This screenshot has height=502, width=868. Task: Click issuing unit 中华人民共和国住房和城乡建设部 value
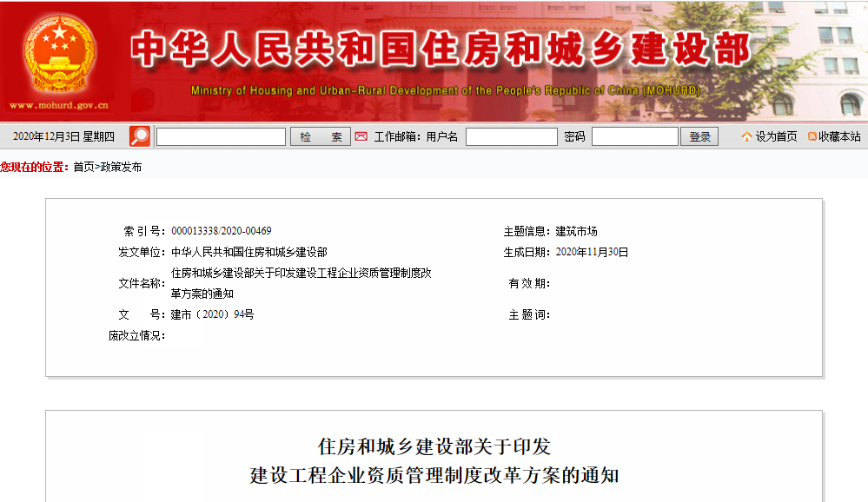[249, 253]
